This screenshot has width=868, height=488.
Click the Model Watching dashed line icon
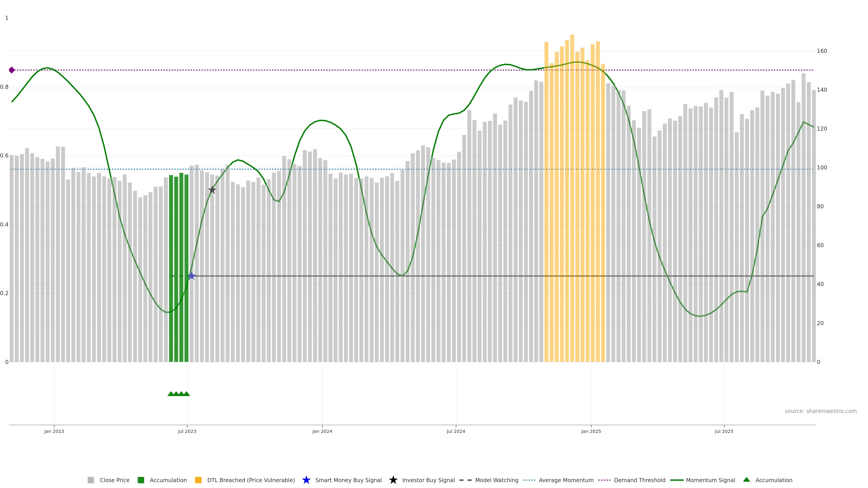point(465,480)
